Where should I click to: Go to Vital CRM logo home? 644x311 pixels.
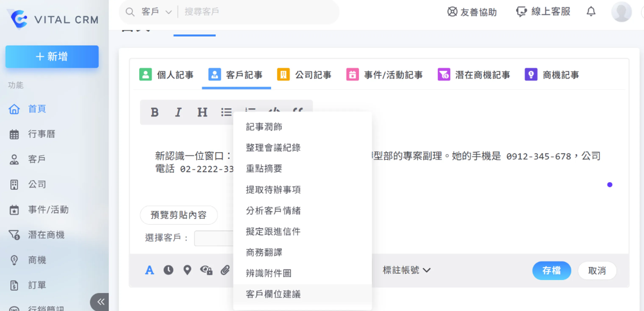click(x=53, y=19)
